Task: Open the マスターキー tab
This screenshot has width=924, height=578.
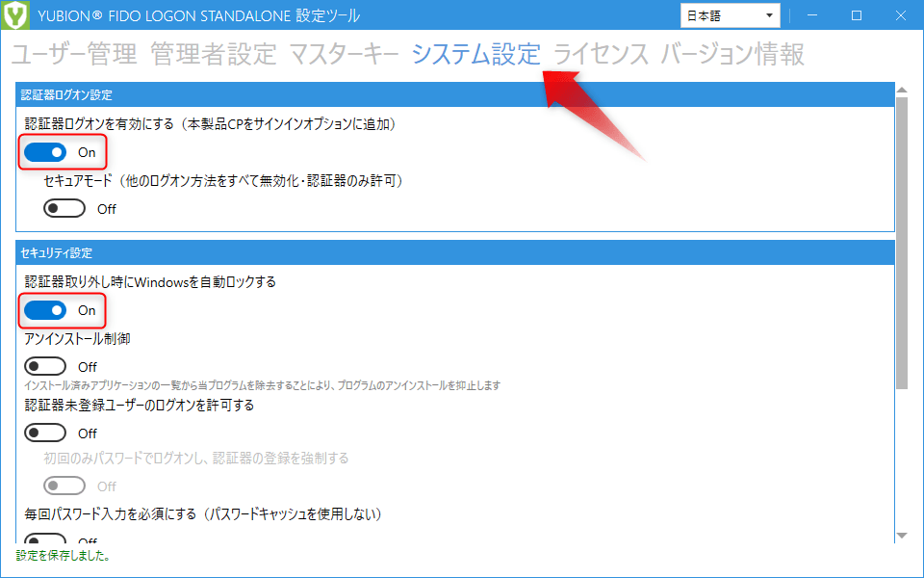Action: tap(345, 54)
